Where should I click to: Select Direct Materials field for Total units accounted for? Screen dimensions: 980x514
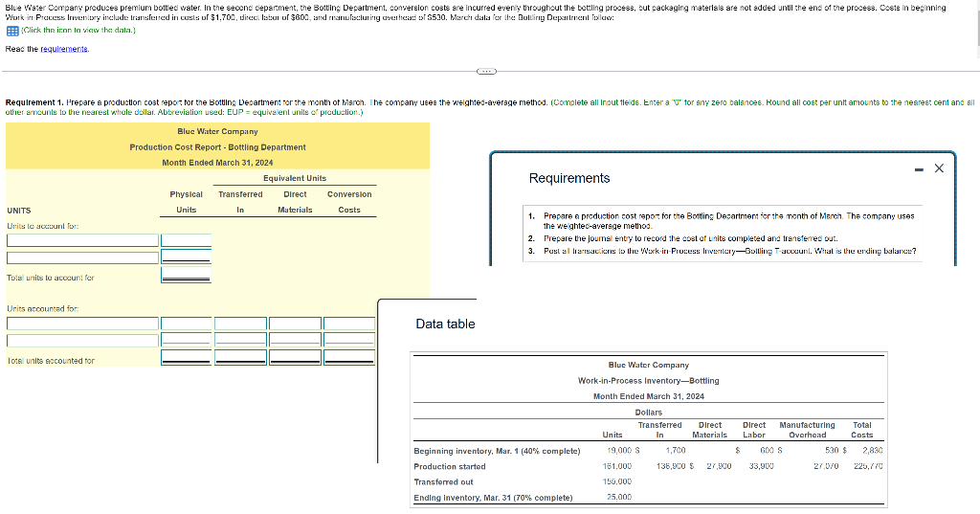click(x=295, y=358)
